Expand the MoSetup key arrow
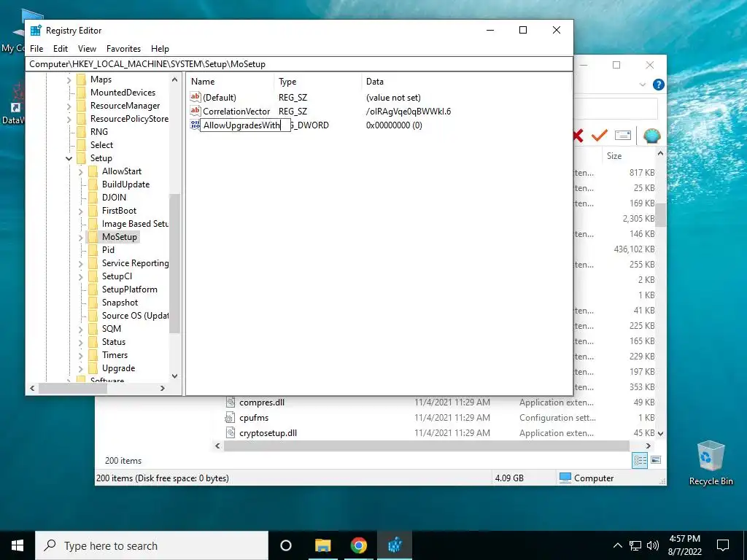 click(80, 237)
